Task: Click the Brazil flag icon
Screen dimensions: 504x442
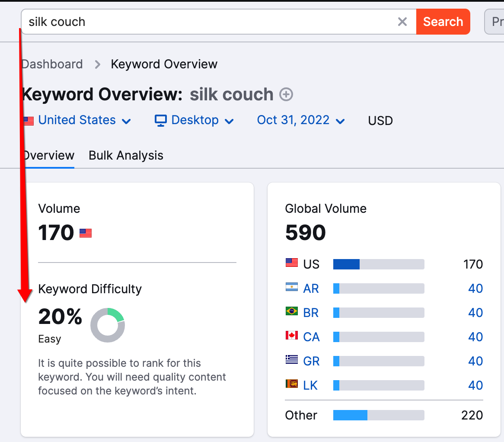Action: pyautogui.click(x=292, y=311)
